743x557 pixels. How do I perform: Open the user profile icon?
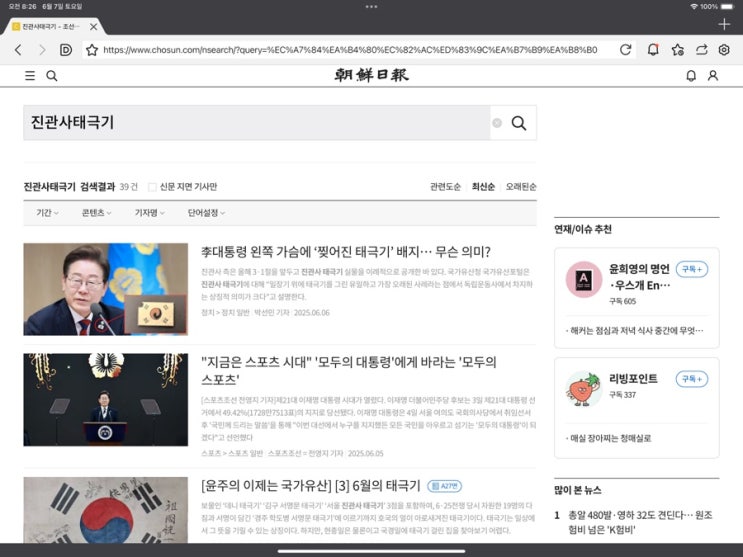tap(713, 76)
